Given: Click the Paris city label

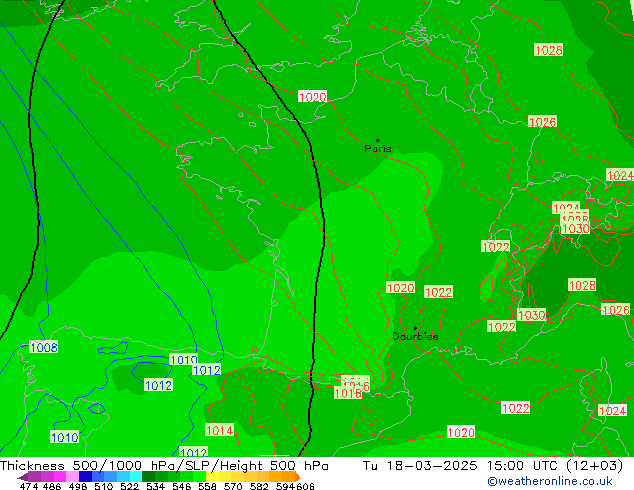Looking at the screenshot, I should coord(378,148).
